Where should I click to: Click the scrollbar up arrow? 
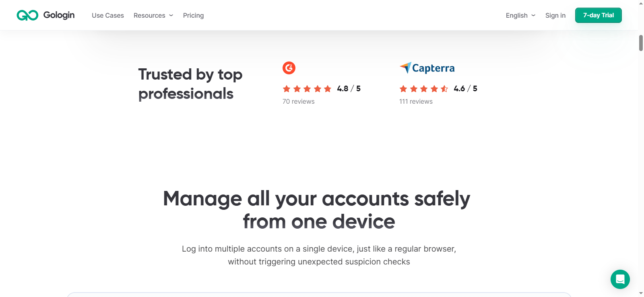641,3
